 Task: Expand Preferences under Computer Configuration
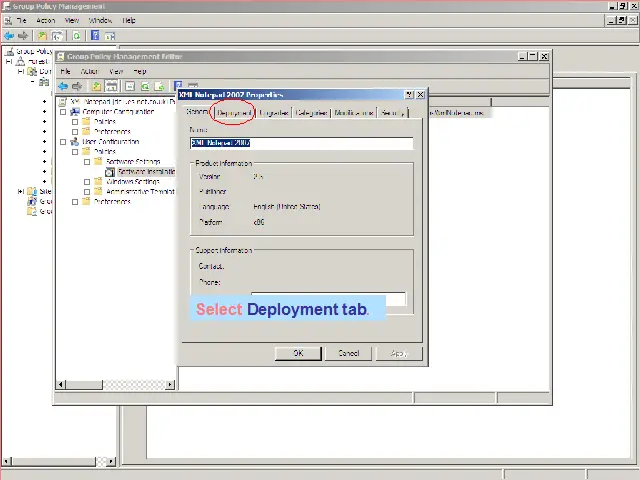point(75,132)
